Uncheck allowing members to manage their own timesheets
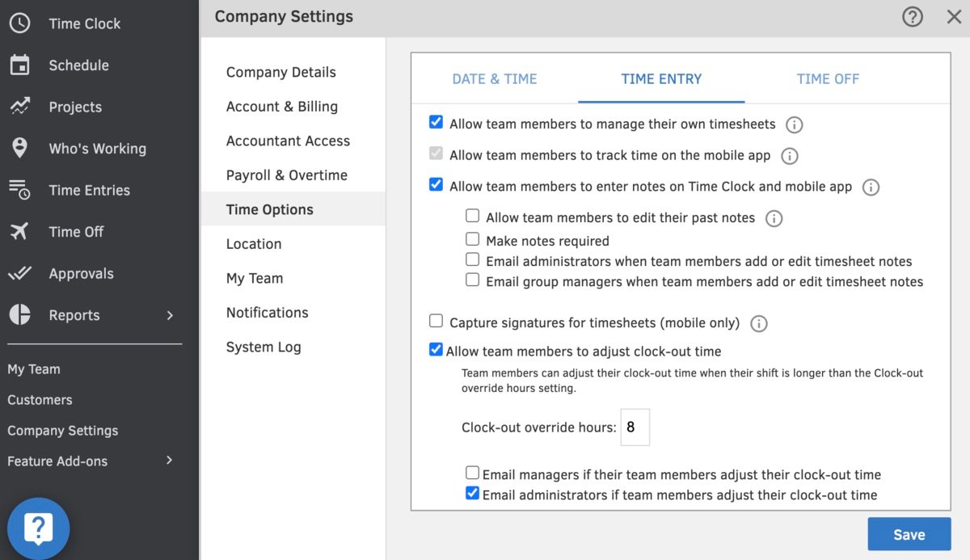Image resolution: width=970 pixels, height=560 pixels. [436, 122]
